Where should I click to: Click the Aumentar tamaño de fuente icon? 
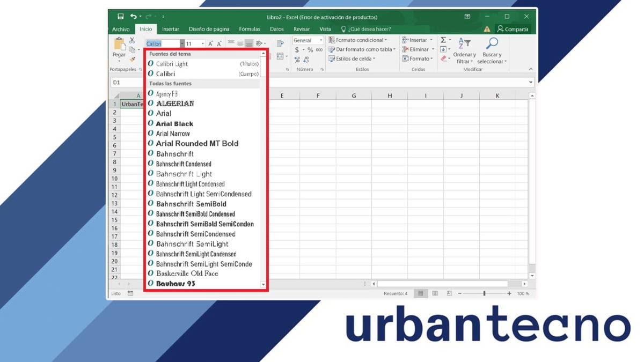tap(210, 43)
